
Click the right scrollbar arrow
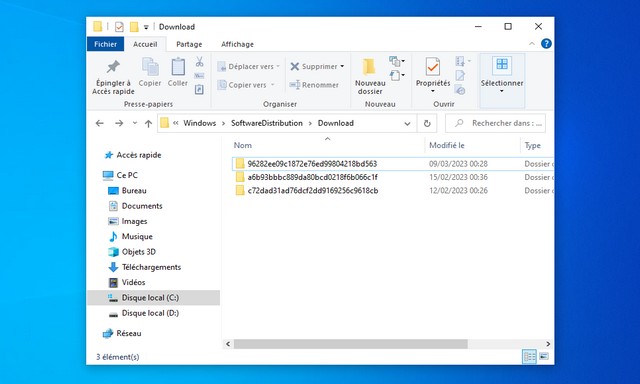click(548, 344)
